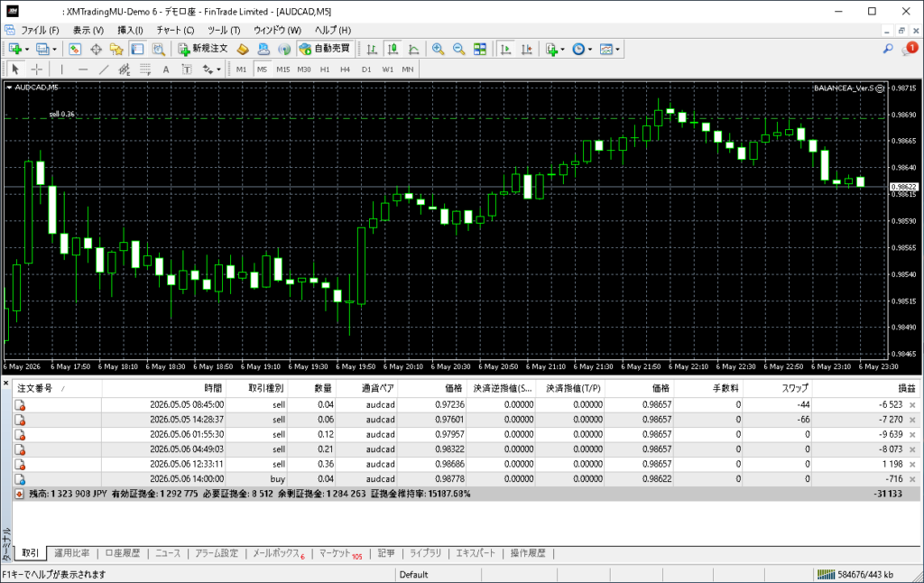Viewport: 924px width, 583px height.
Task: Open the new chart dropdown arrow
Action: tap(27, 50)
